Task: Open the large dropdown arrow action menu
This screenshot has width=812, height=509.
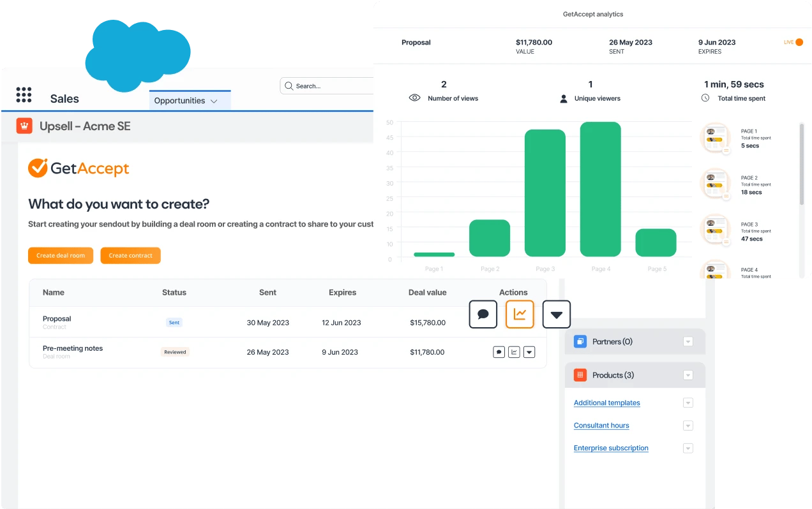Action: pos(556,314)
